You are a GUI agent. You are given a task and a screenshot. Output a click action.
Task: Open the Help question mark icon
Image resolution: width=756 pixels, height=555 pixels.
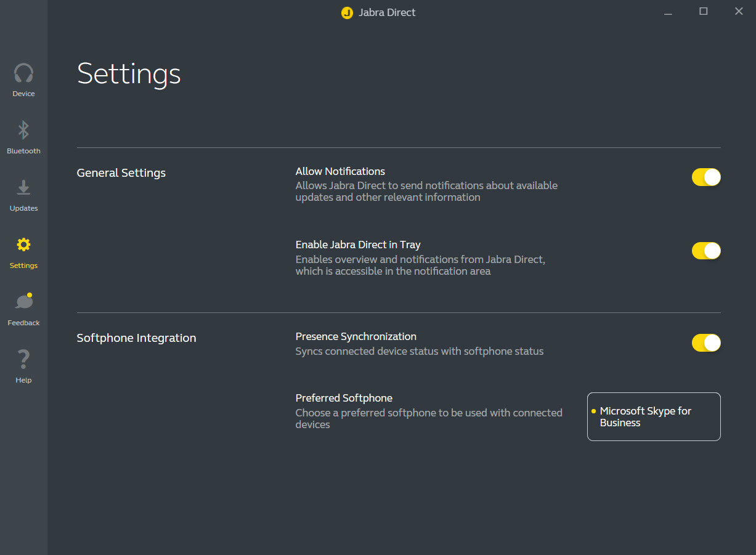click(23, 359)
